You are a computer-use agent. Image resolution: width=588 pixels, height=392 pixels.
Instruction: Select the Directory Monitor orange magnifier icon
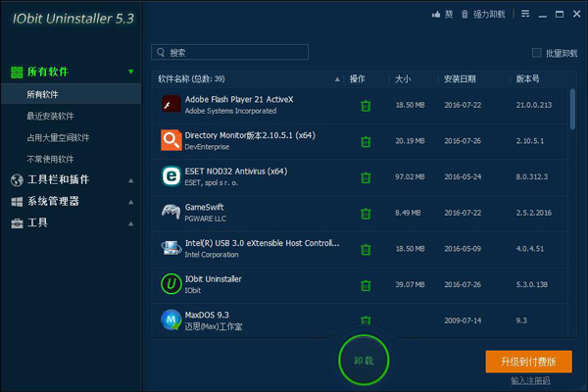click(x=171, y=140)
